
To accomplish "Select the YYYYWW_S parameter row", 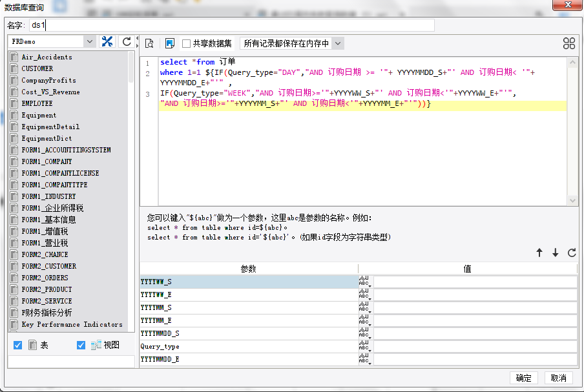I will click(x=249, y=282).
